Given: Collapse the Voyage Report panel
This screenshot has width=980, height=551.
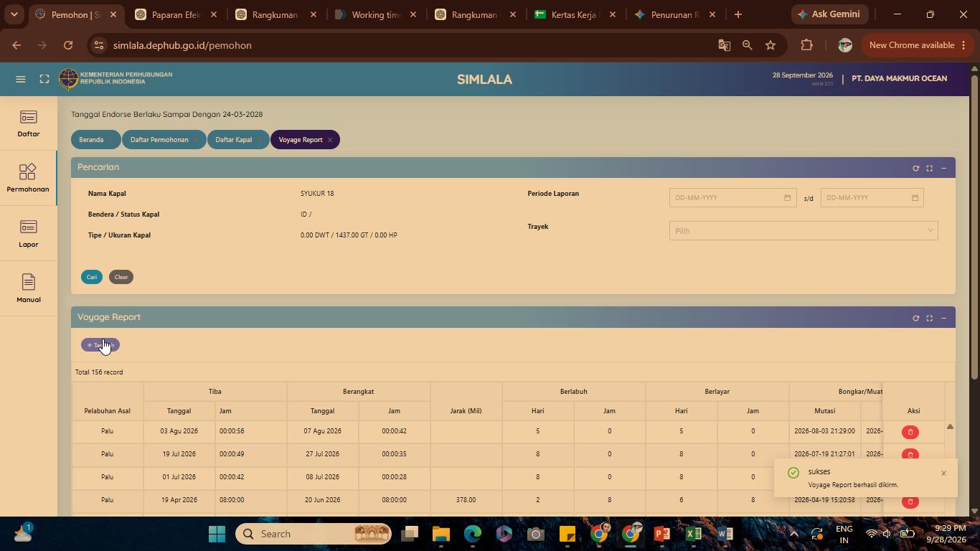Looking at the screenshot, I should coord(943,318).
